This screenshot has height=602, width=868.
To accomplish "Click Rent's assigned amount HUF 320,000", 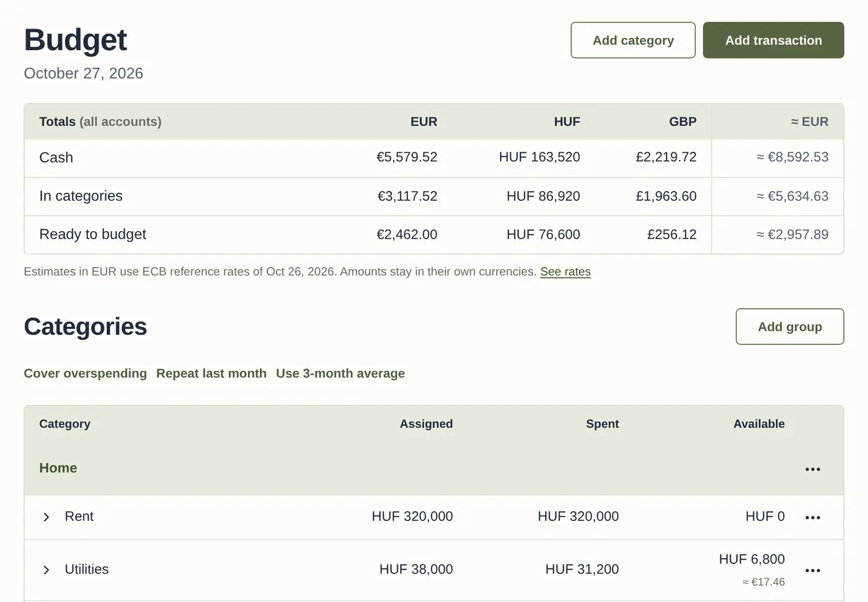I will (412, 516).
